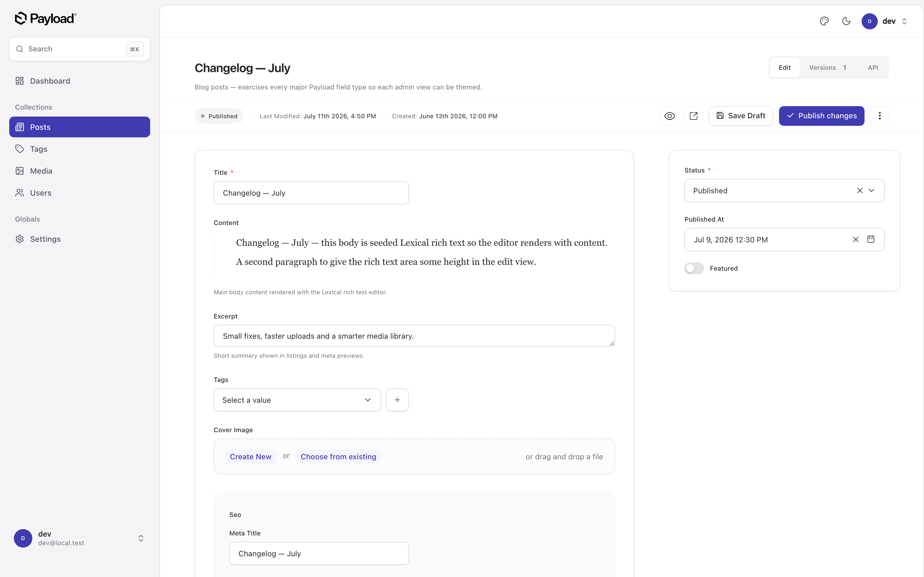Clear the Status field value
The width and height of the screenshot is (924, 577).
pos(860,190)
